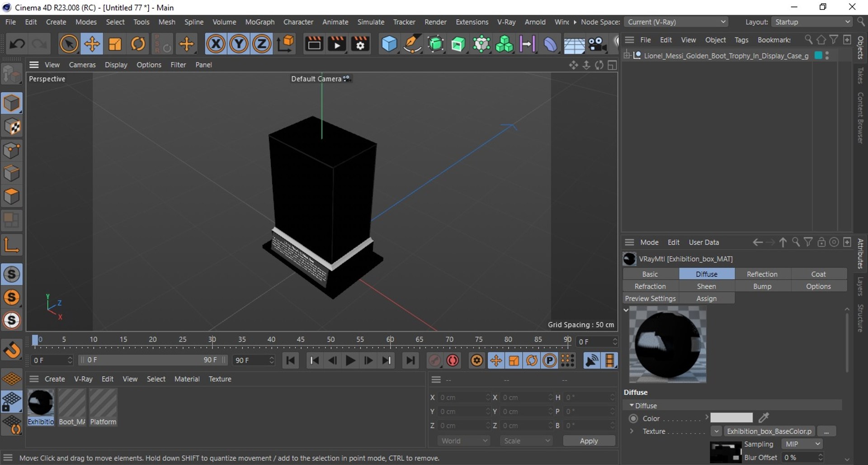Open the MoGraph menu

pyautogui.click(x=259, y=22)
